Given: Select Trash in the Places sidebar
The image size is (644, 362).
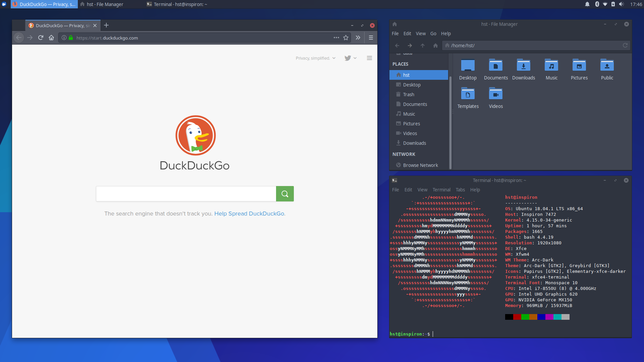Looking at the screenshot, I should pos(419,95).
